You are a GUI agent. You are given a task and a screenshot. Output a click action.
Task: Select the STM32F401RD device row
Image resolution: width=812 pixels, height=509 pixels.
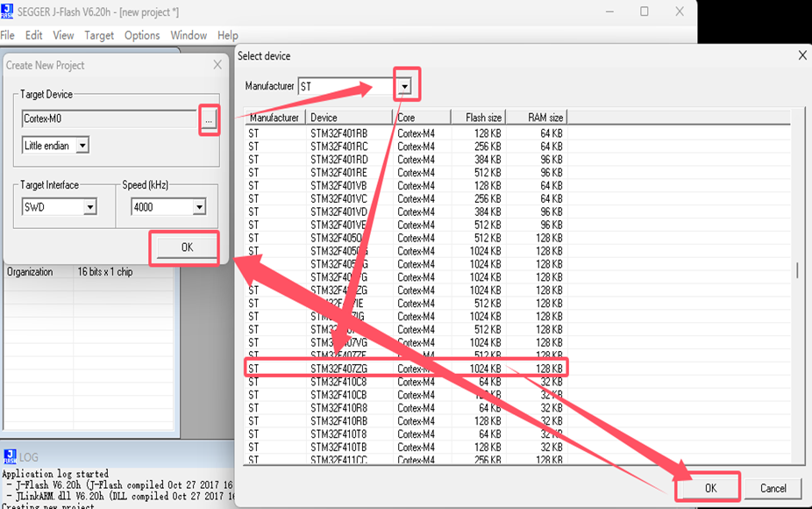click(x=405, y=159)
